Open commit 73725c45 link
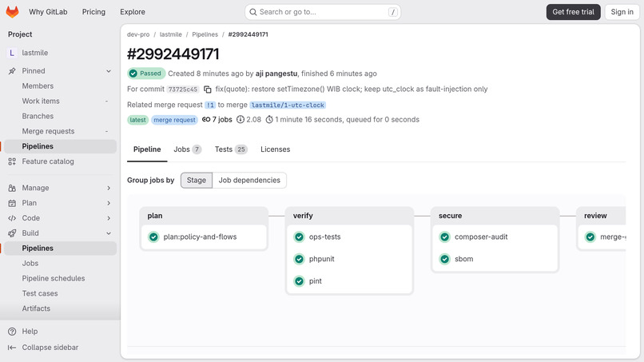 pos(183,90)
